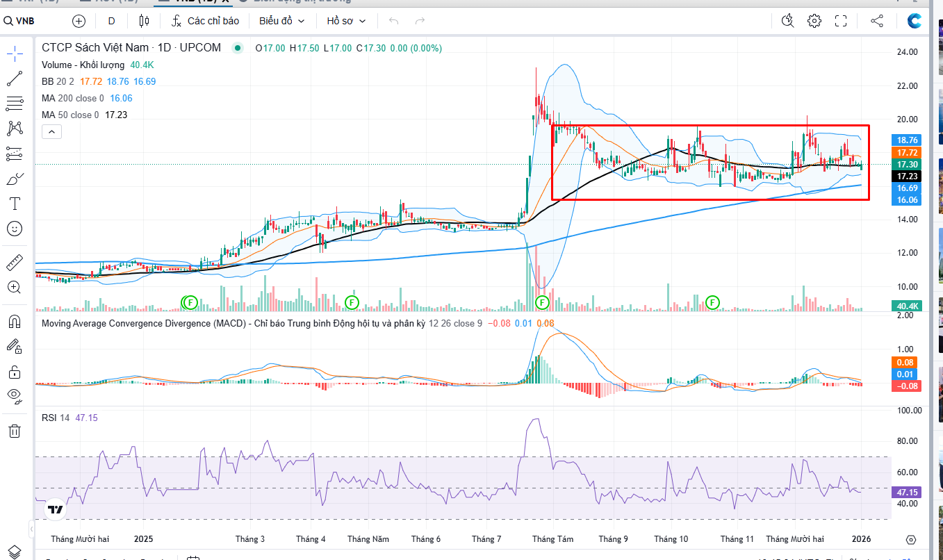Select the crosshair cursor tool
Viewport: 943px width, 560px height.
click(x=15, y=54)
